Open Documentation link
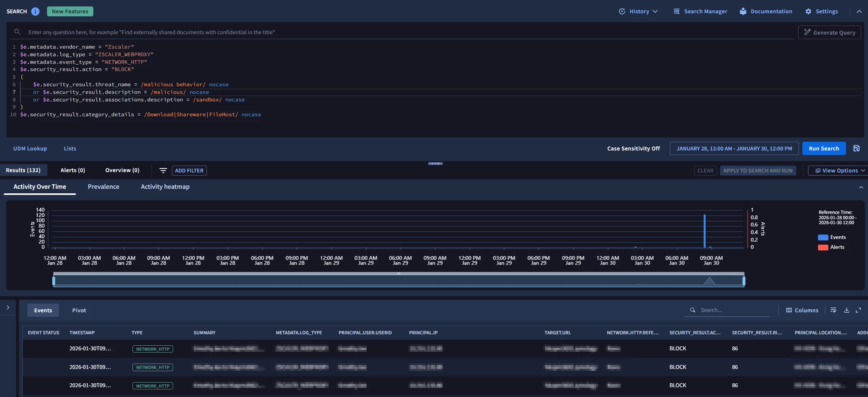 [x=766, y=11]
